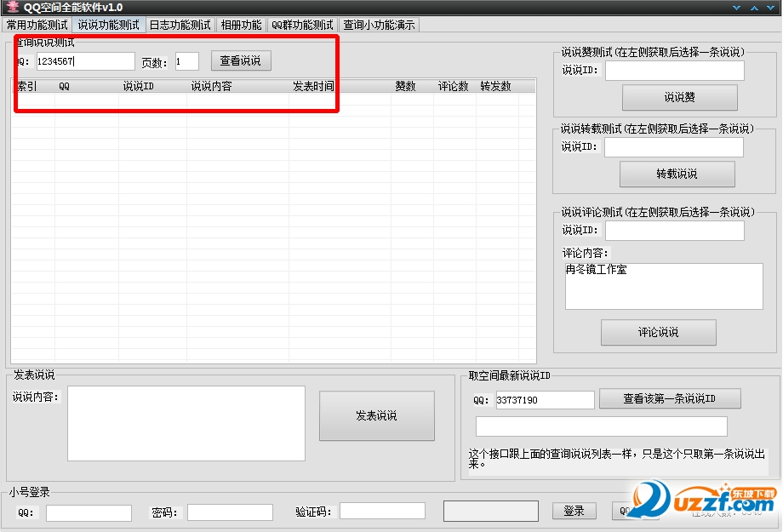Click the up-arrow icon in title bar
783x532 pixels.
coord(755,8)
